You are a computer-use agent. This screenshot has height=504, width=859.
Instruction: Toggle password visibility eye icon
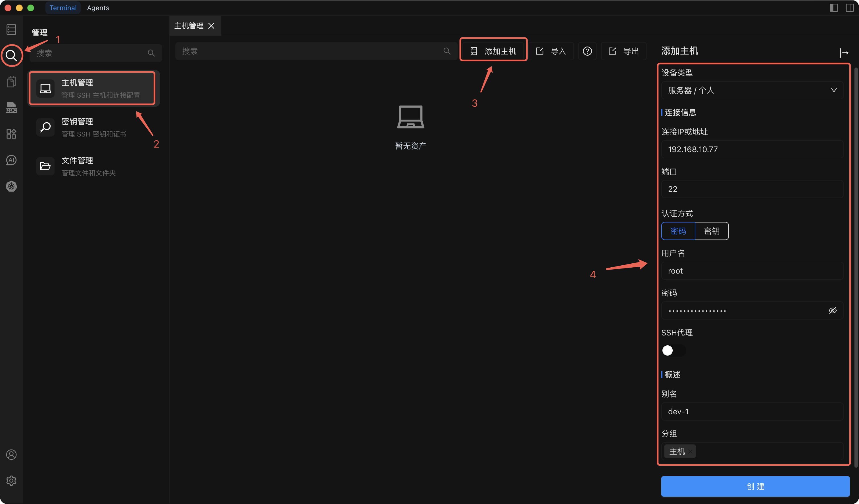point(832,310)
